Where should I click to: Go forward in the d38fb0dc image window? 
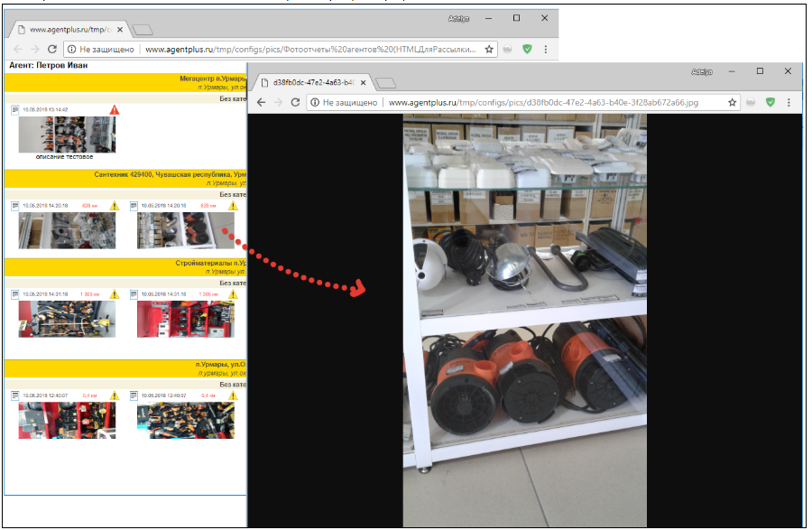point(278,103)
